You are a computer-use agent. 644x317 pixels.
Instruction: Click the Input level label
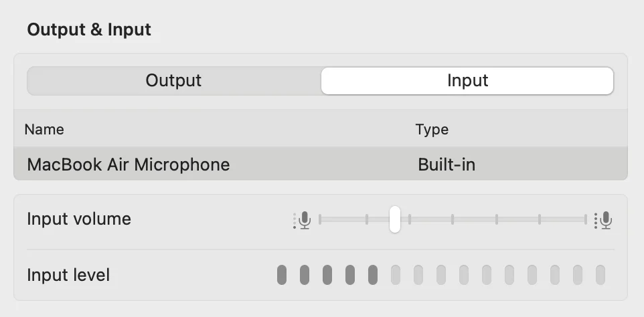pos(68,275)
